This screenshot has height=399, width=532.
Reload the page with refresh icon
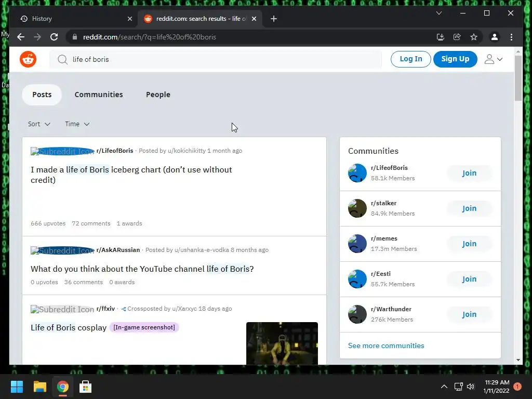[54, 37]
